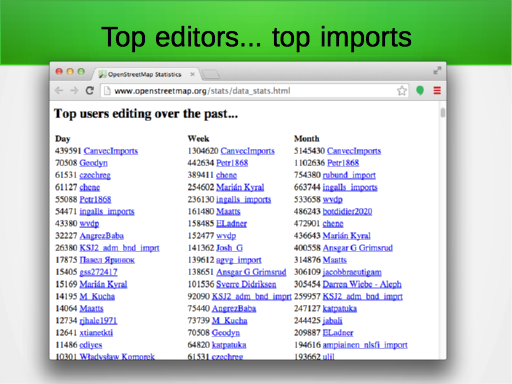Open rubund_import user link
This screenshot has width=512, height=384.
tap(349, 175)
